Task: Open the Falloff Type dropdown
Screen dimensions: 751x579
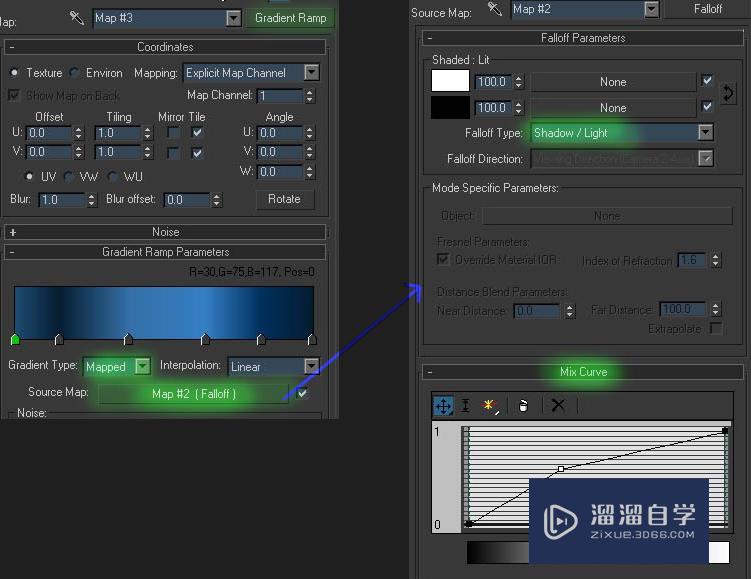Action: (705, 133)
